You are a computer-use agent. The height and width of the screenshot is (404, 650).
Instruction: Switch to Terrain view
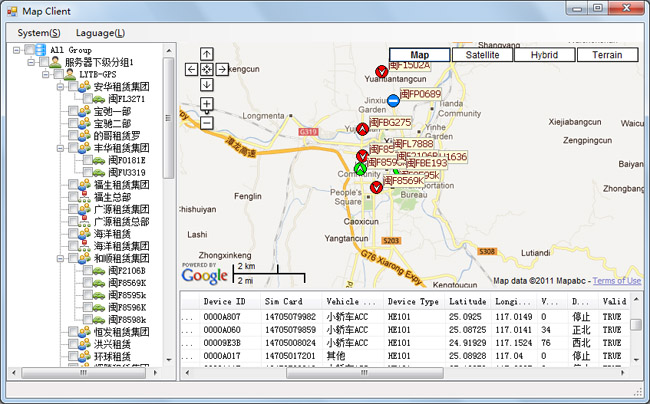pyautogui.click(x=607, y=55)
